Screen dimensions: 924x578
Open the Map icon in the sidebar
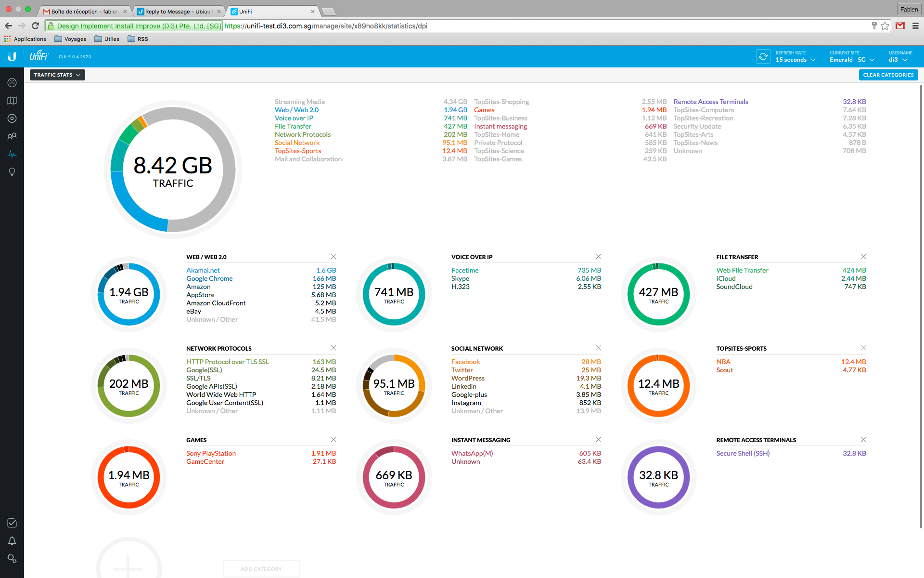[x=12, y=101]
